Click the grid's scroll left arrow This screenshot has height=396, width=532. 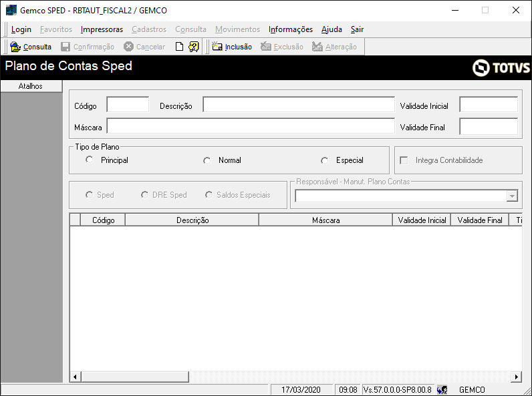pos(75,377)
